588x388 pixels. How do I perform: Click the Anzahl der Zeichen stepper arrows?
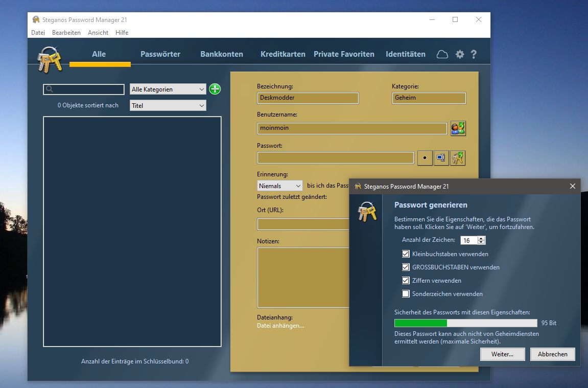pos(481,240)
